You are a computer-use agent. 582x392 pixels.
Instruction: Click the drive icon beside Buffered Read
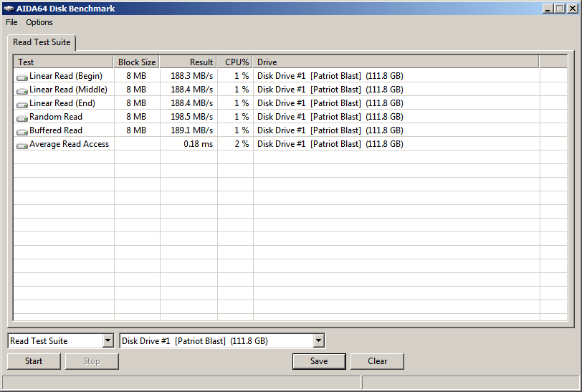(x=22, y=131)
